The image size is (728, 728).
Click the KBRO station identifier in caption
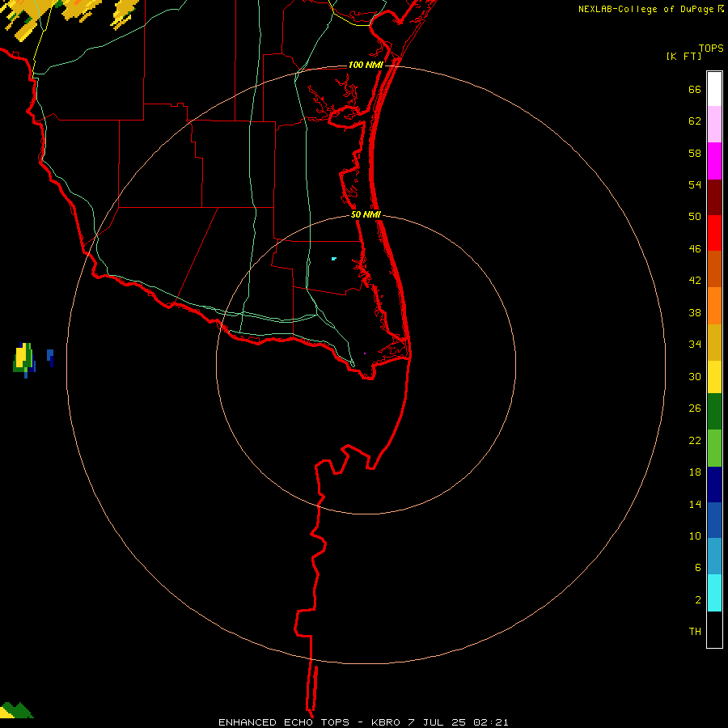[x=386, y=722]
